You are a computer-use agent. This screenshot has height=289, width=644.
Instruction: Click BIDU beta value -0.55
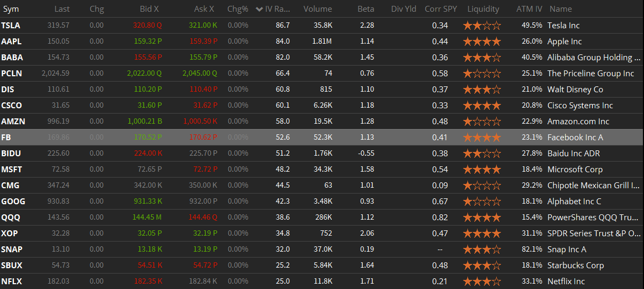click(x=365, y=153)
